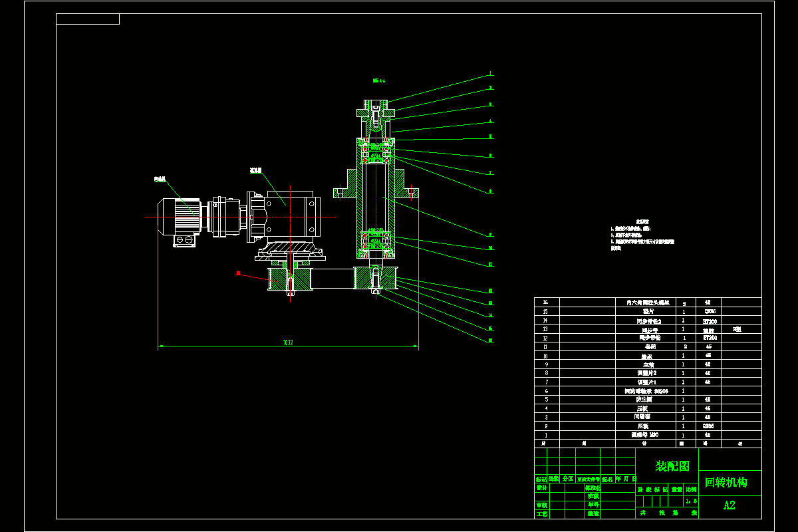The width and height of the screenshot is (798, 532).
Task: Click the technical requirements note block
Action: [642, 234]
